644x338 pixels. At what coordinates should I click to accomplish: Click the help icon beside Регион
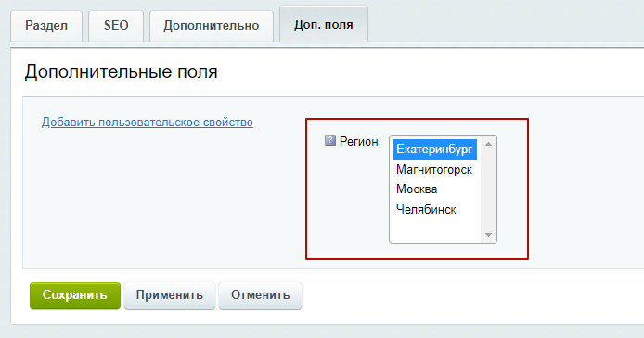tap(330, 140)
